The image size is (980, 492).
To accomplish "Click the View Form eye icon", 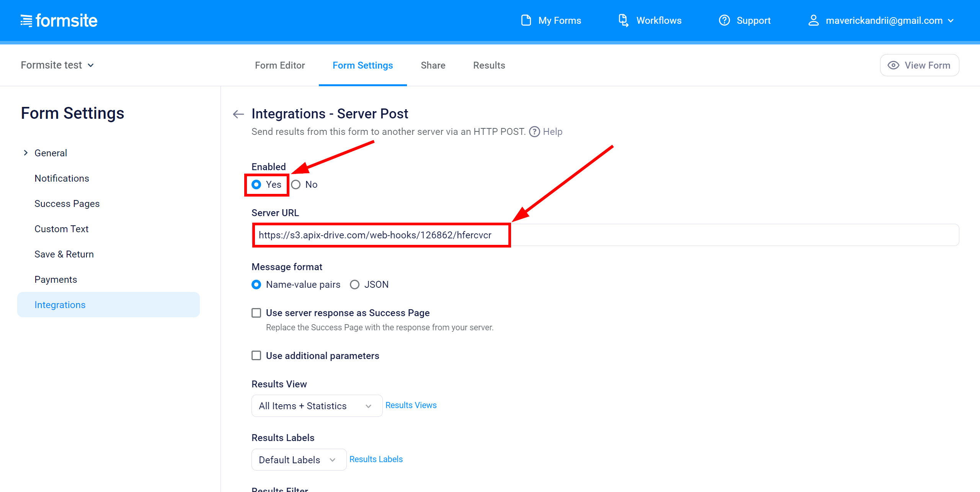I will [893, 65].
